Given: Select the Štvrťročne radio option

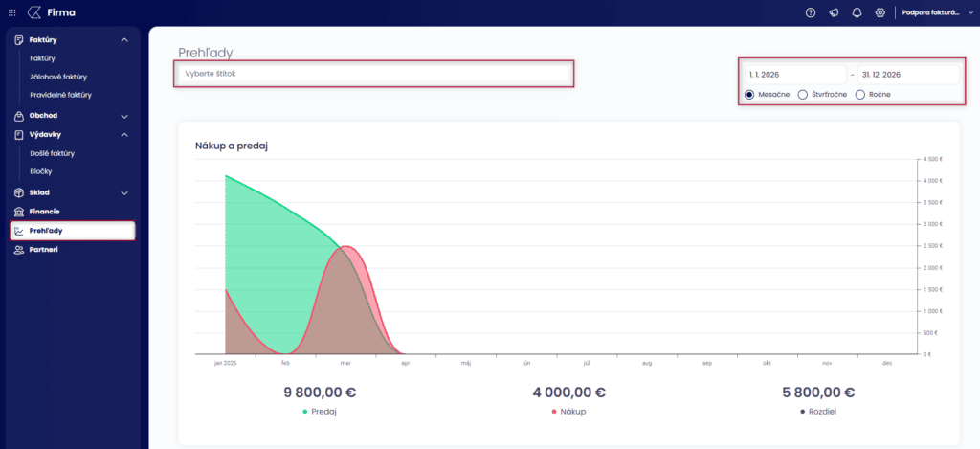Looking at the screenshot, I should pyautogui.click(x=803, y=95).
